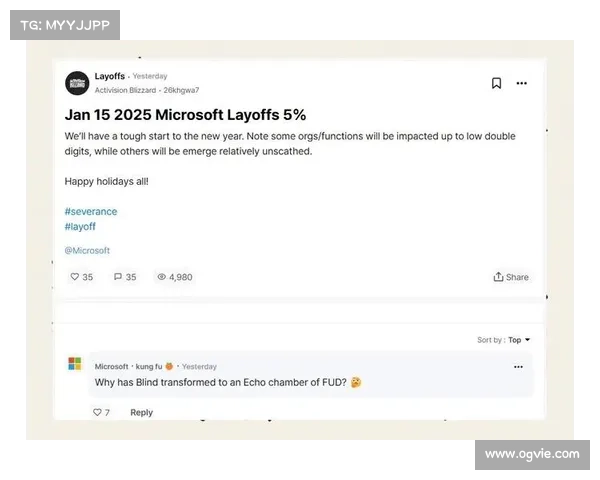Click the eye views counter icon
Image resolution: width=600 pixels, height=480 pixels.
[x=161, y=276]
